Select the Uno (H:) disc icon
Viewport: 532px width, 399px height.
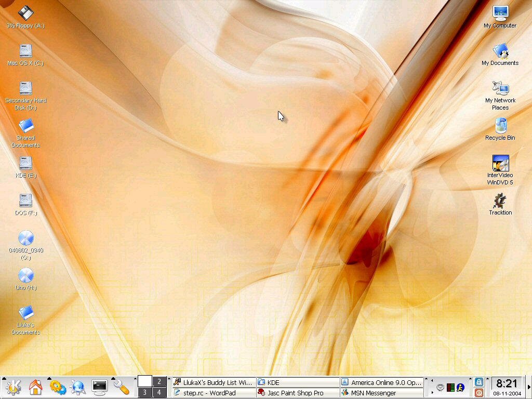(x=26, y=275)
